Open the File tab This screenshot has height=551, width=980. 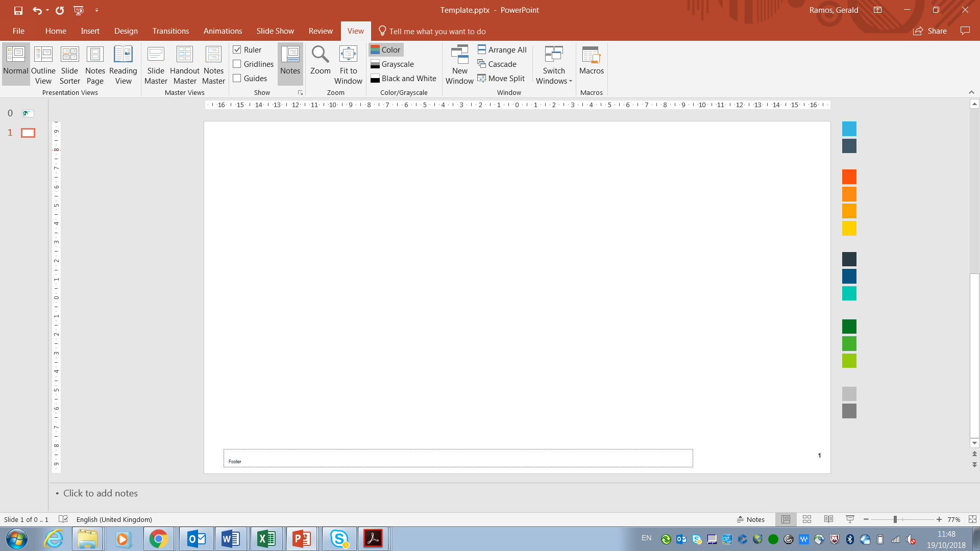click(x=18, y=31)
